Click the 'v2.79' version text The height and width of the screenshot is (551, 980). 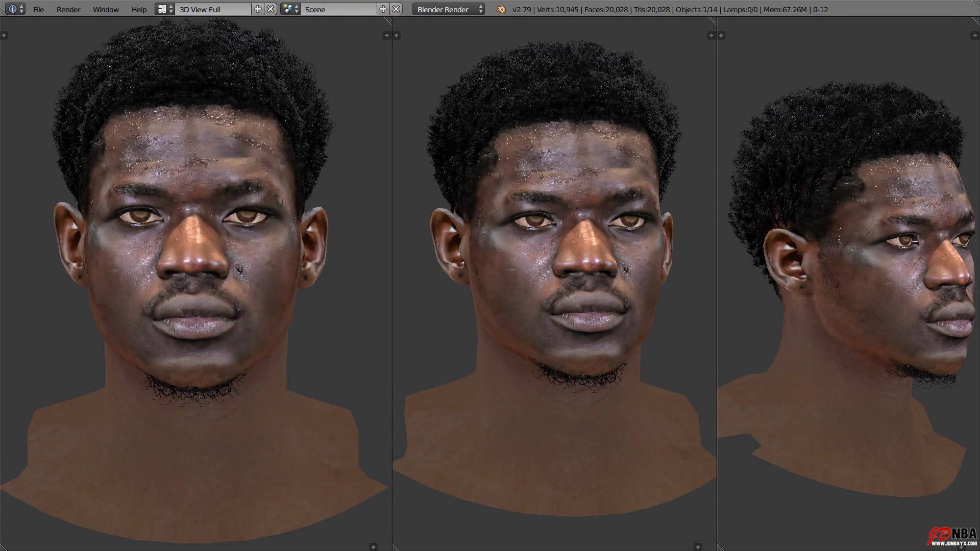tap(521, 9)
